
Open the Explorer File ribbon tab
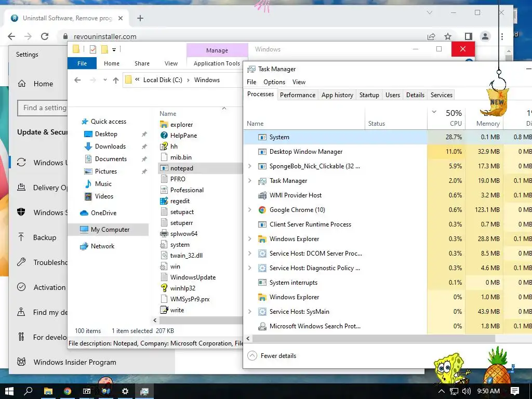(x=82, y=63)
